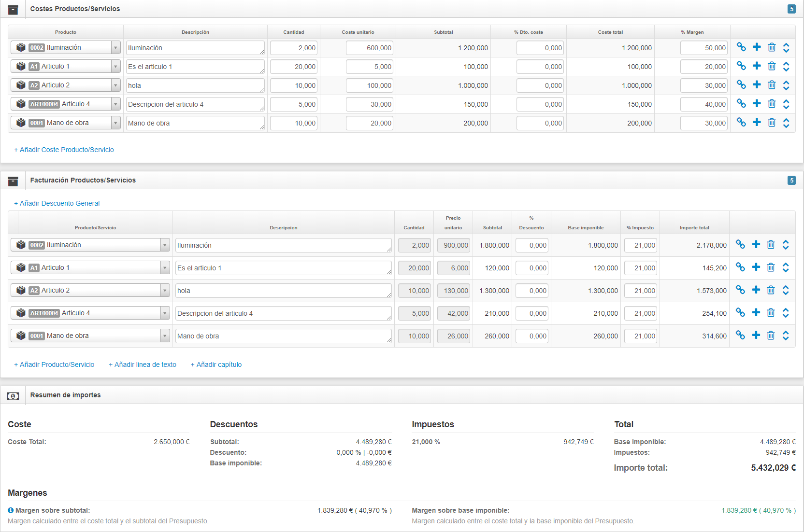Open product dropdown of billing row Mano de obra
This screenshot has width=804, height=532.
(90, 336)
